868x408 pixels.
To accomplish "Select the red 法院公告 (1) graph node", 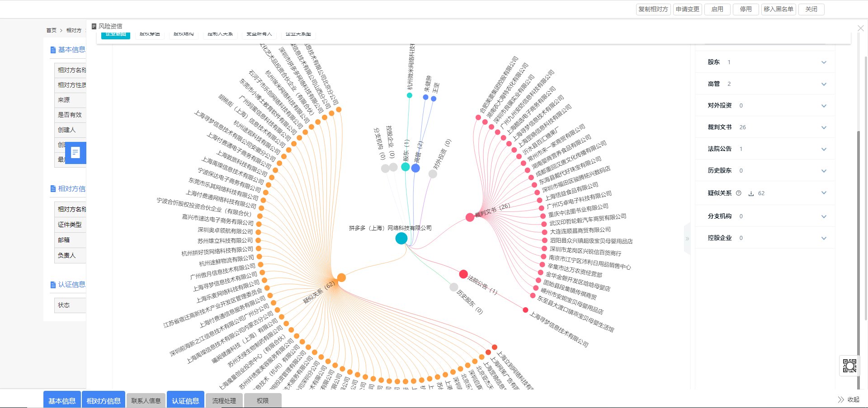I will point(463,274).
